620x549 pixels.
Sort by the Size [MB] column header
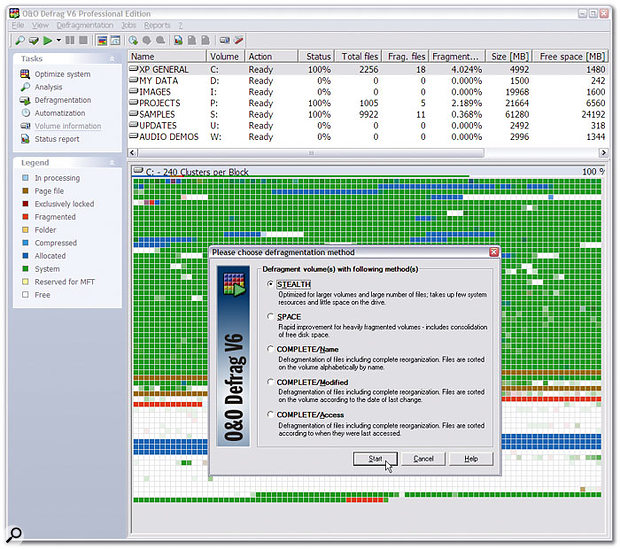509,56
